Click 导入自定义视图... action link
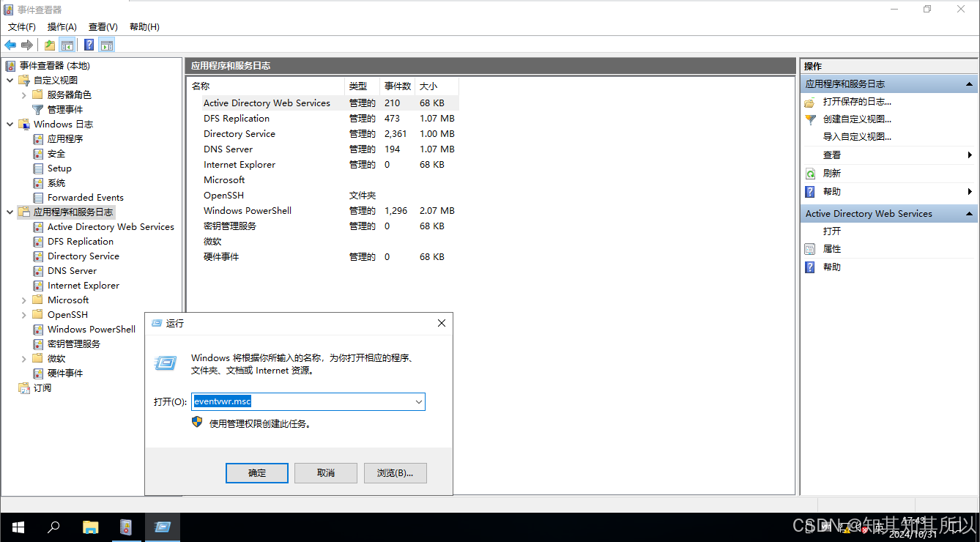The width and height of the screenshot is (980, 542). pos(857,137)
